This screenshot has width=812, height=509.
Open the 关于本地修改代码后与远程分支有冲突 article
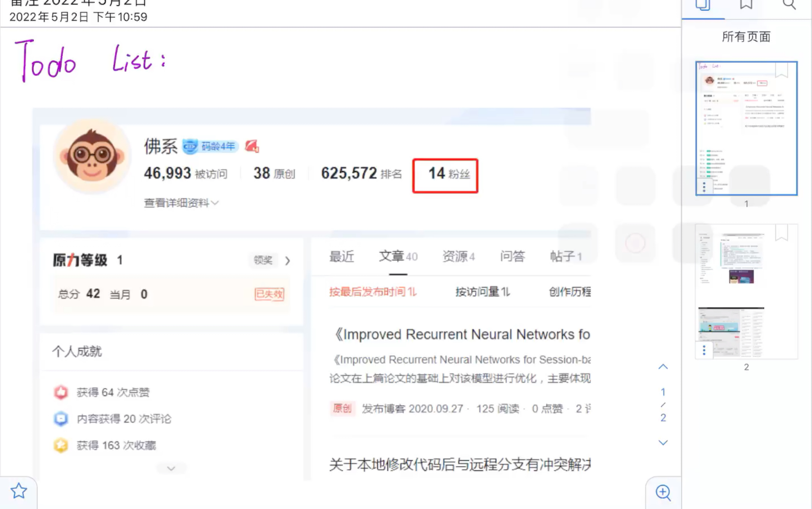[460, 464]
